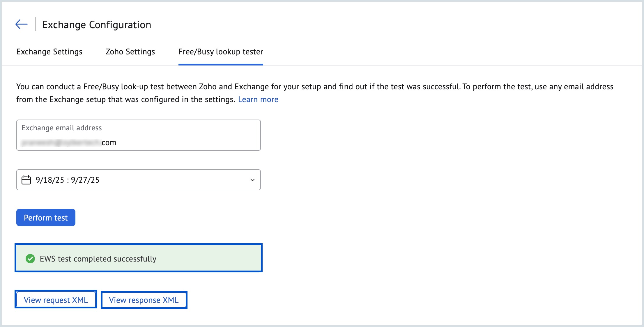Screen dimensions: 644x327
Task: Expand the date range dropdown chevron
Action: [x=252, y=180]
